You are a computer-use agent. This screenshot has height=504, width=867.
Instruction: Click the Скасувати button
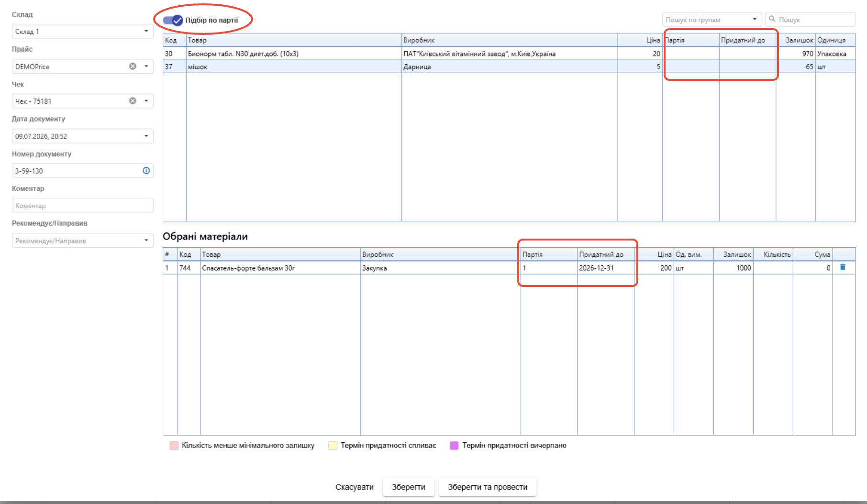click(355, 487)
